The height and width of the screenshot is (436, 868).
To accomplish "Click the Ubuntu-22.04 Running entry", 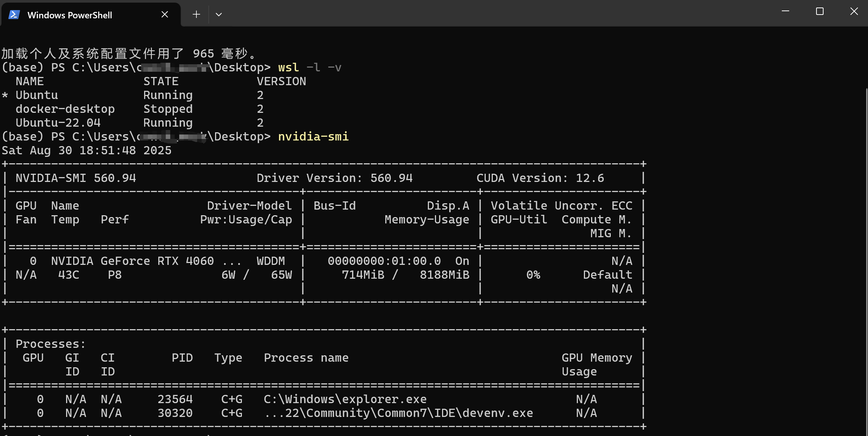I will tap(58, 123).
